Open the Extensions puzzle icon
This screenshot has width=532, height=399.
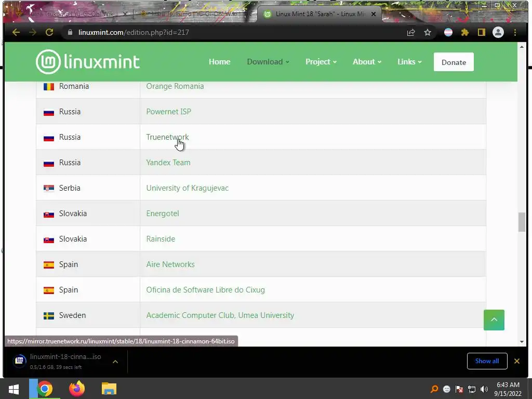pyautogui.click(x=465, y=32)
